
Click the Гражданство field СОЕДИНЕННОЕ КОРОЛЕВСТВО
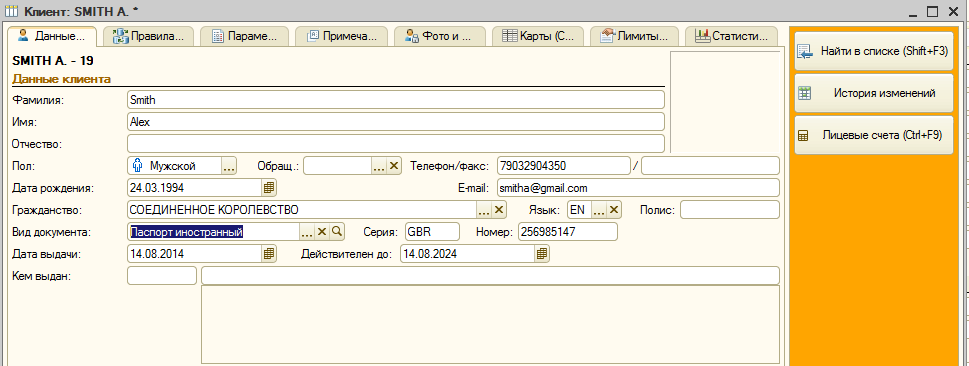click(302, 210)
